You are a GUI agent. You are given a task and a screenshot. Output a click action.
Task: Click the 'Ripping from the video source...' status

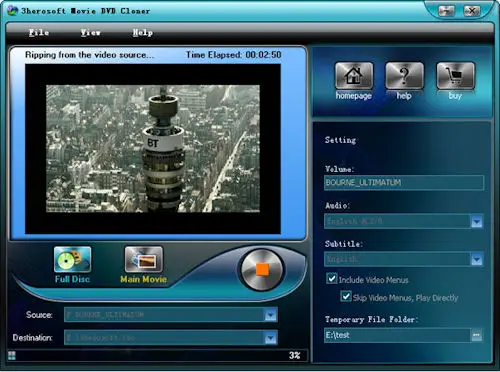tap(89, 55)
